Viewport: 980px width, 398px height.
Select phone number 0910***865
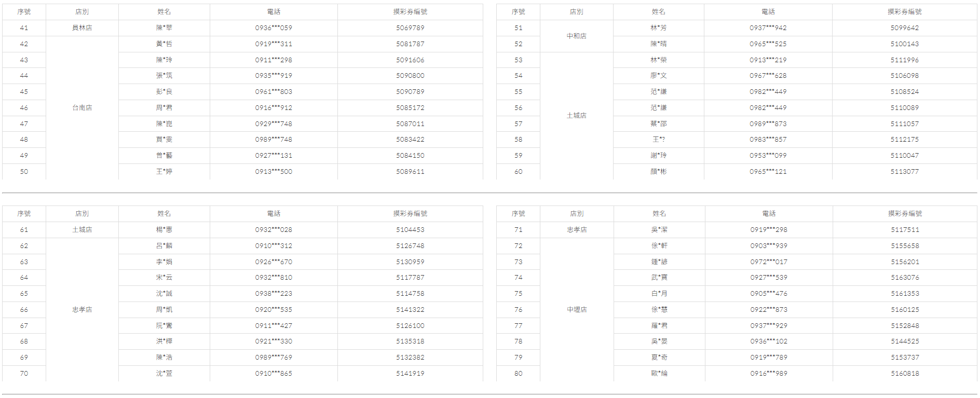tap(274, 374)
